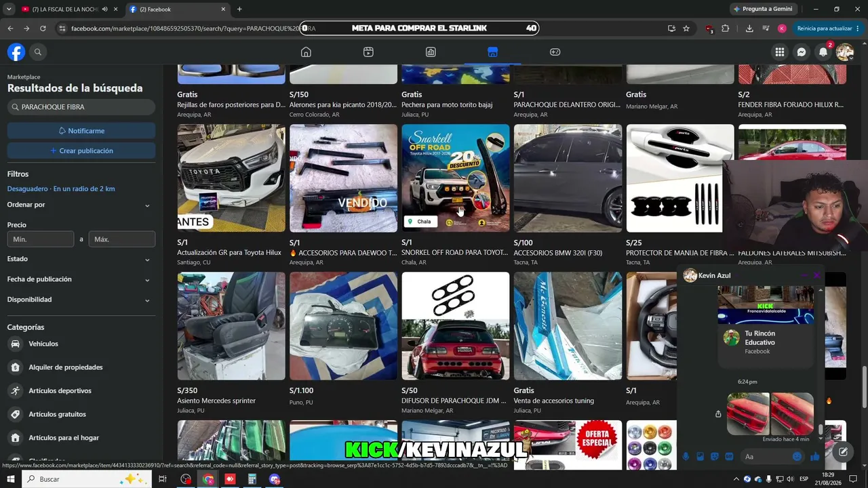Open the dashboard chart tab in Facebook
This screenshot has width=868, height=488.
pyautogui.click(x=431, y=52)
